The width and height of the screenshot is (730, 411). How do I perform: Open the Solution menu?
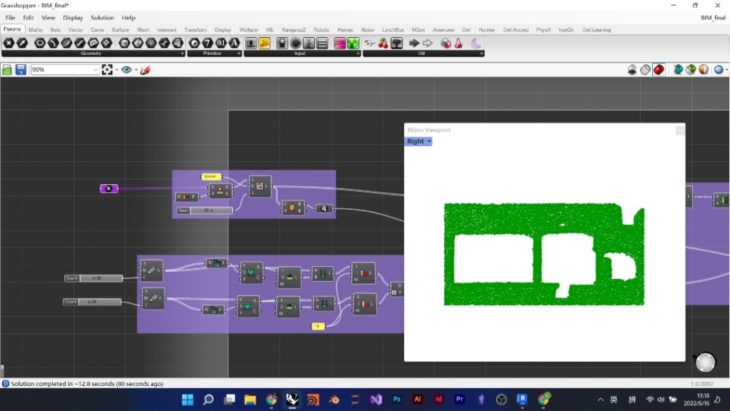(x=102, y=18)
